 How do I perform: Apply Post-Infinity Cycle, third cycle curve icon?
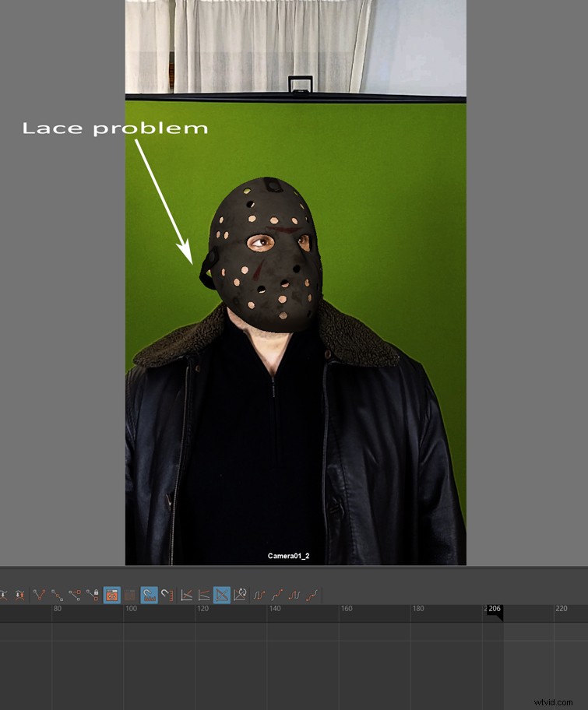coord(294,595)
